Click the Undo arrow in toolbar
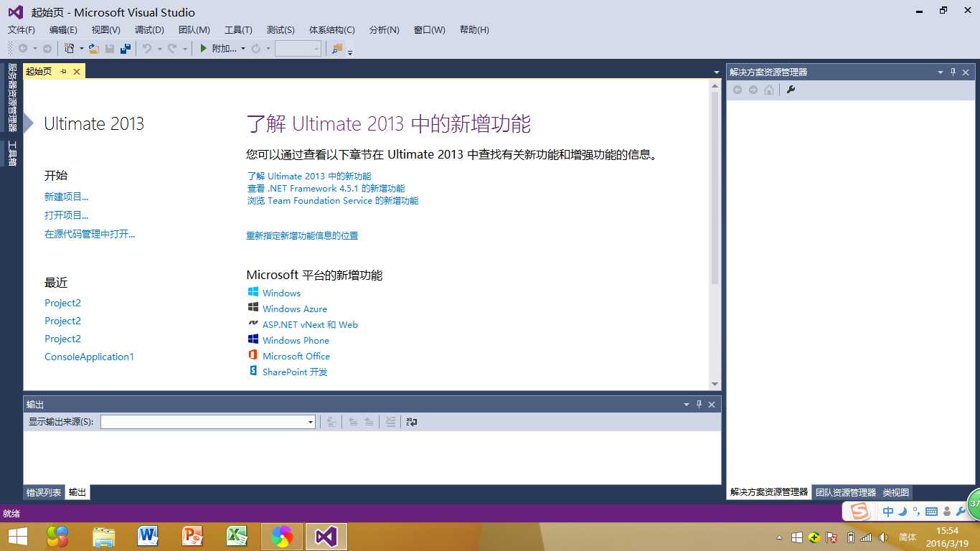Image resolution: width=980 pixels, height=551 pixels. (x=146, y=48)
